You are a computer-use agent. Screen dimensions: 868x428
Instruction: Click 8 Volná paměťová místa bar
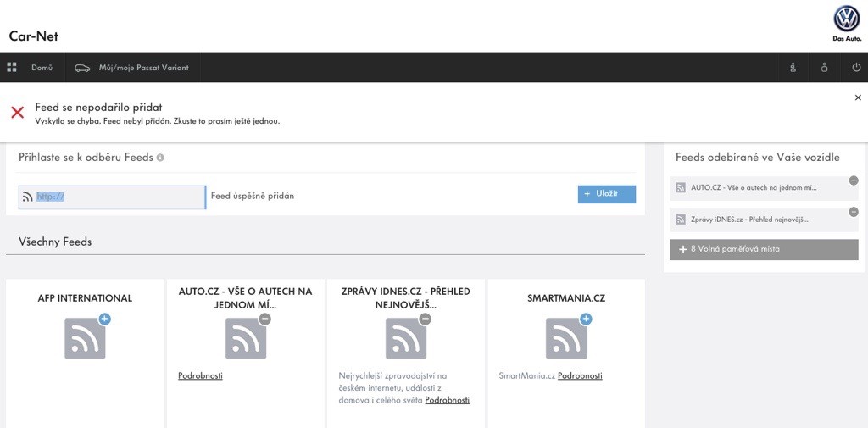(x=764, y=249)
